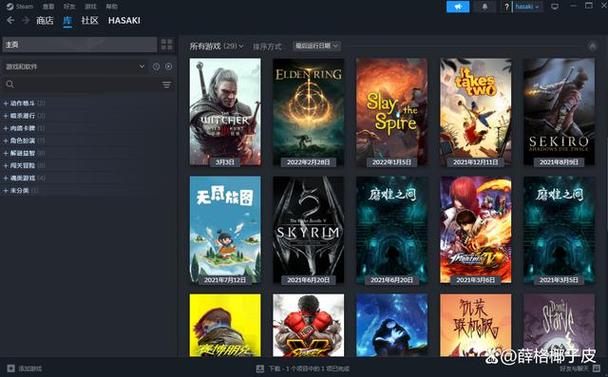Expand the 魂类游戏 category

[24, 178]
